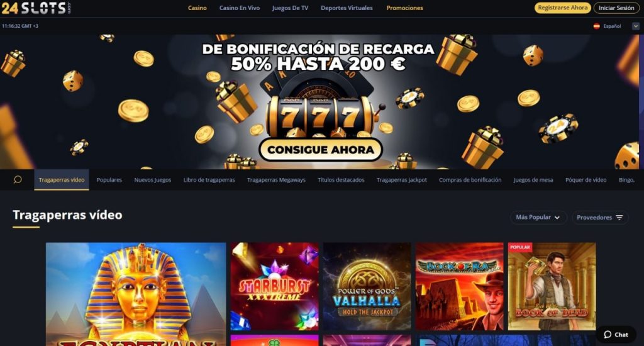644x346 pixels.
Task: Click the 24Slots logo
Action: [36, 8]
